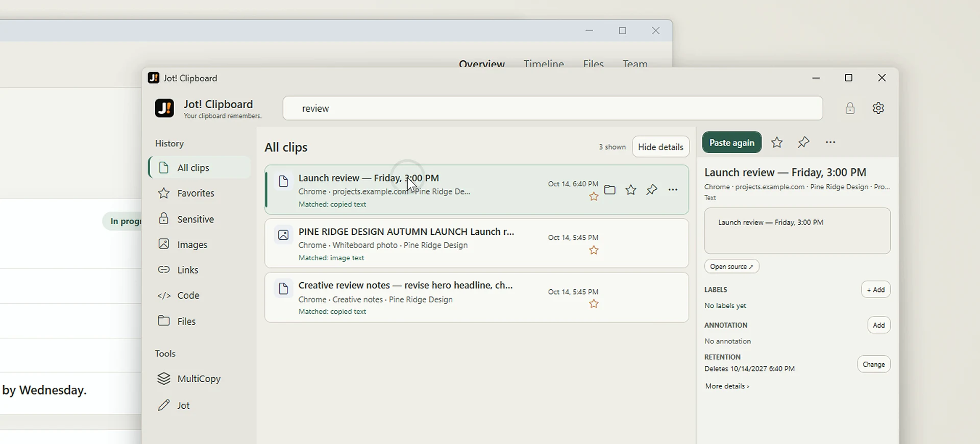Maximize the Jot! Clipboard window
The height and width of the screenshot is (444, 980).
848,78
